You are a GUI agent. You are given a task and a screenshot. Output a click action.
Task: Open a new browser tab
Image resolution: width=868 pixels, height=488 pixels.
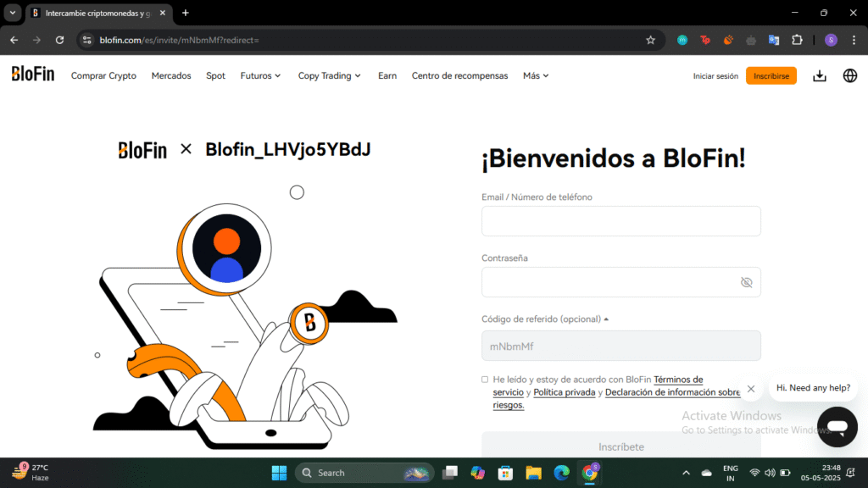pos(186,13)
